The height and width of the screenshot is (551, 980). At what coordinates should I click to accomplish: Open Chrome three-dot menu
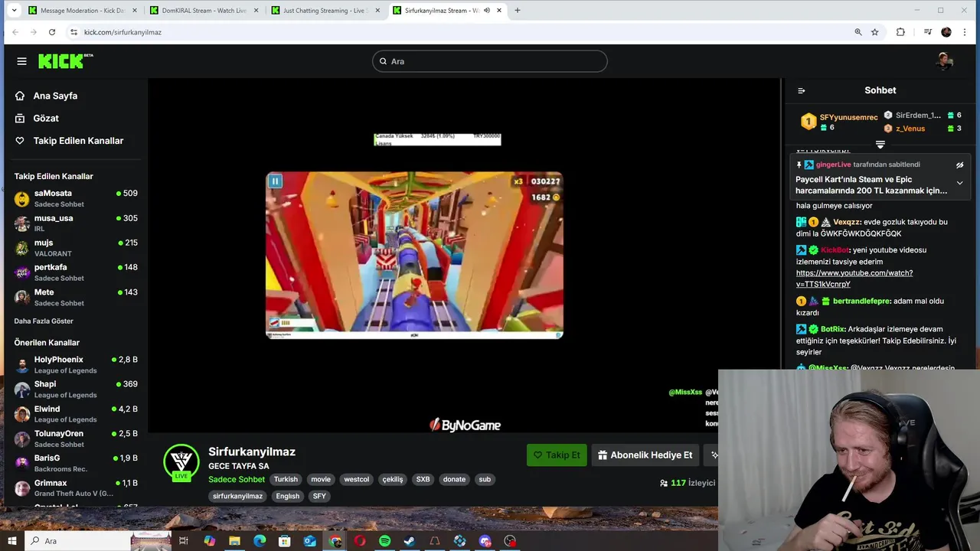pyautogui.click(x=965, y=32)
